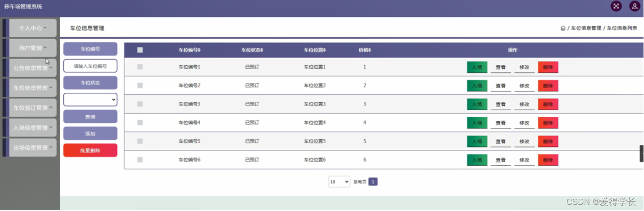644x211 pixels.
Task: Click 入场 for 车位编号1
Action: [477, 67]
